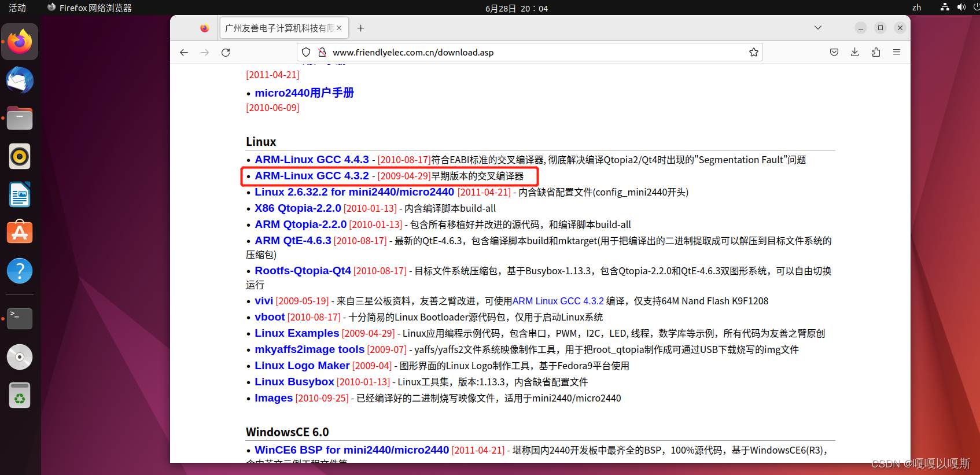This screenshot has width=980, height=475.
Task: Go back to previous page
Action: point(184,52)
